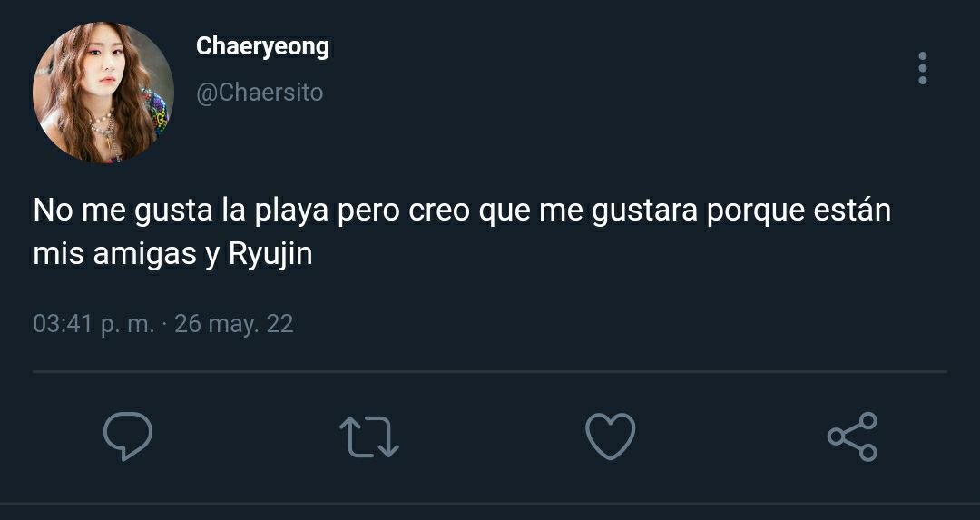Image resolution: width=980 pixels, height=520 pixels.
Task: Toggle the retweet arrows on this post
Action: tap(368, 437)
